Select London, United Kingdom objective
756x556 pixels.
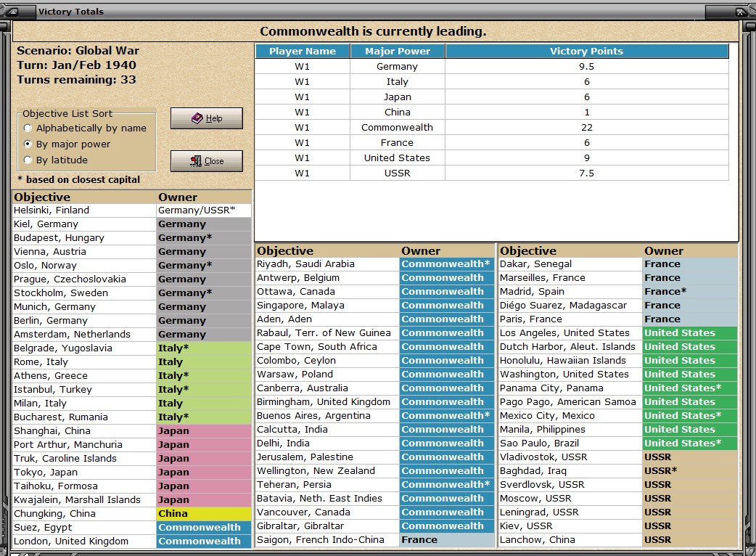[x=84, y=541]
